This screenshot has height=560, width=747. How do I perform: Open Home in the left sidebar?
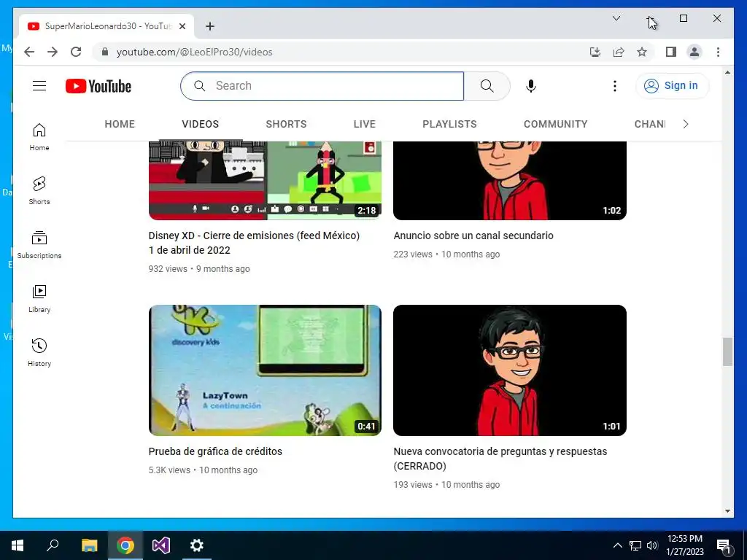pyautogui.click(x=39, y=138)
